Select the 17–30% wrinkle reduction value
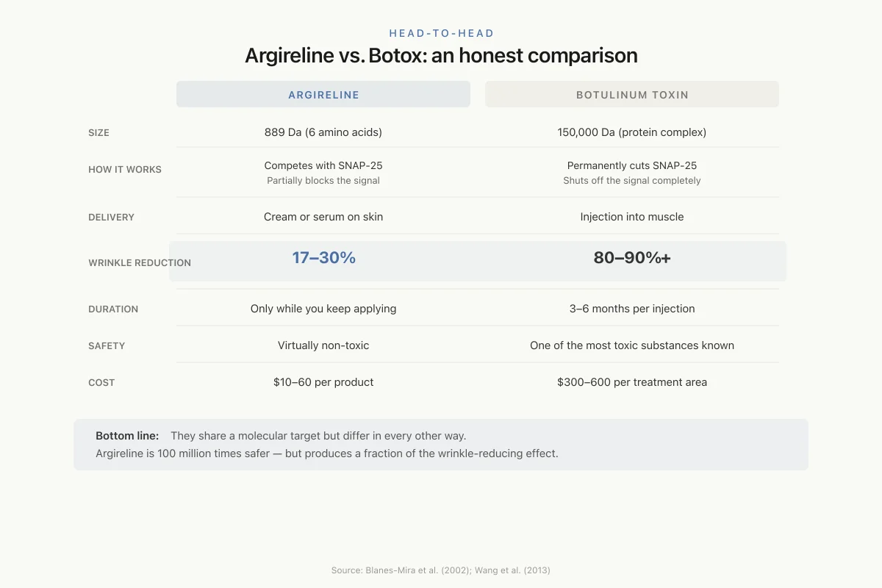This screenshot has width=882, height=588. click(323, 258)
